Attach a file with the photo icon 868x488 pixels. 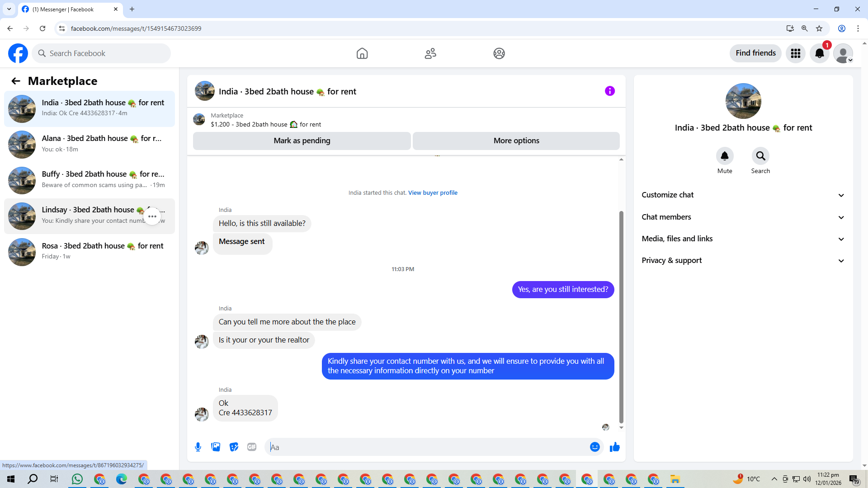pos(216,447)
